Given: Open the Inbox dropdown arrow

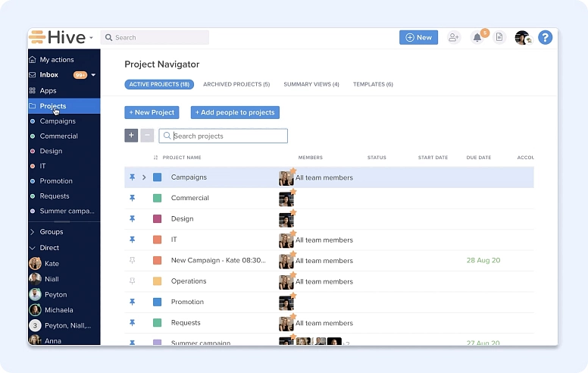Looking at the screenshot, I should [93, 75].
